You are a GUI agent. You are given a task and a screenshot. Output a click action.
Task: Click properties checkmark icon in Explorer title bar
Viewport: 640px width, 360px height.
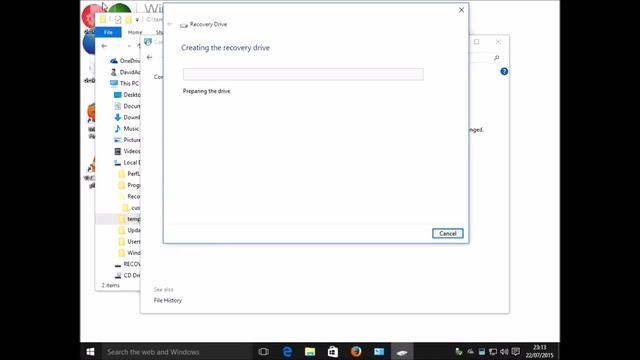118,20
